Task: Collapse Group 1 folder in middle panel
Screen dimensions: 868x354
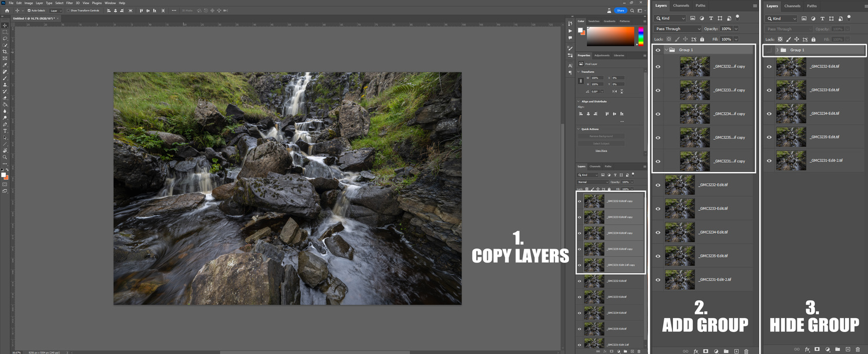Action: pos(666,50)
